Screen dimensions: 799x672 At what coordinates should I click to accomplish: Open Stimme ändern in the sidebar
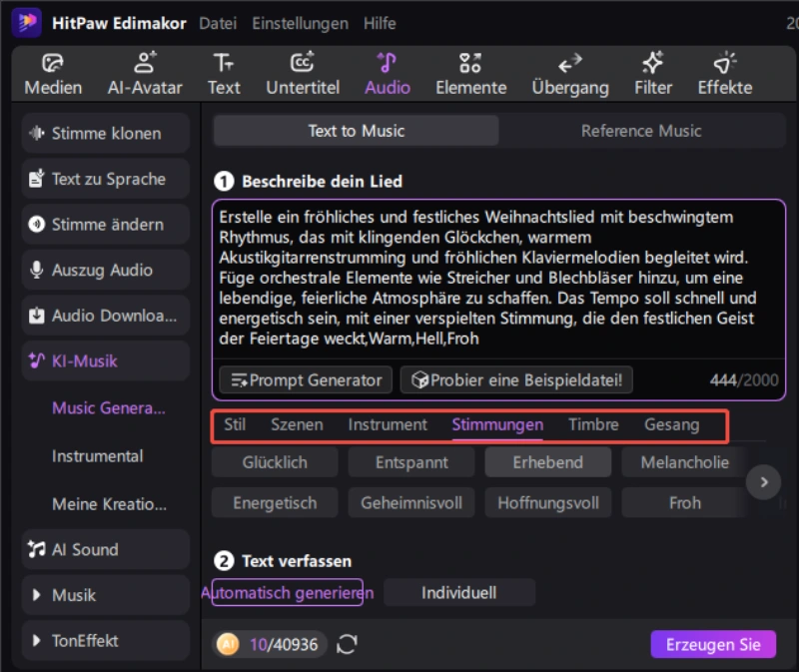pyautogui.click(x=106, y=225)
